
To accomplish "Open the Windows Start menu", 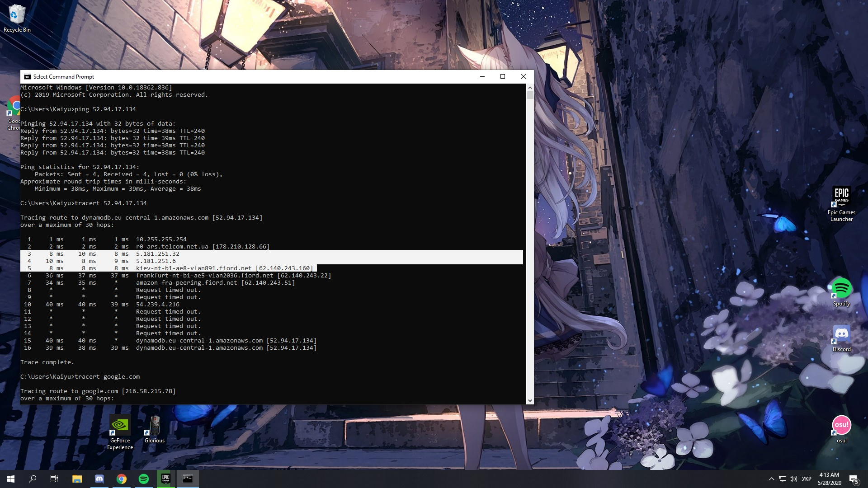I will pos(11,479).
